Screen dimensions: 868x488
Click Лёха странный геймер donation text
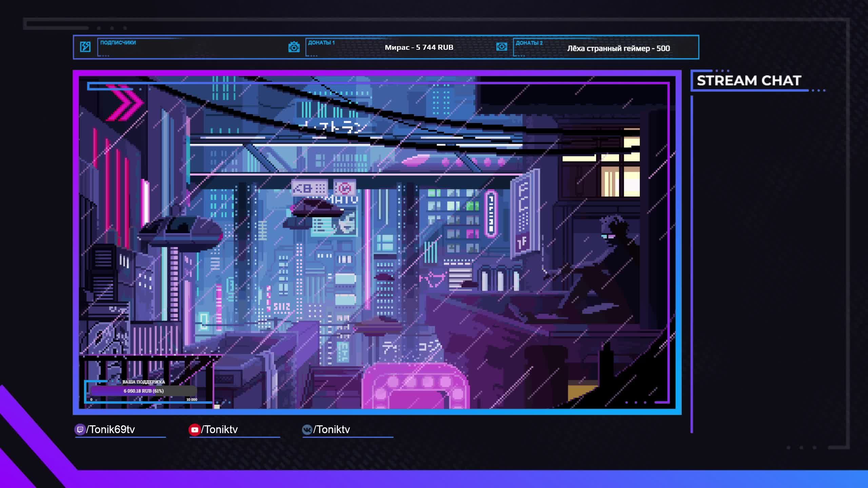pyautogui.click(x=618, y=48)
